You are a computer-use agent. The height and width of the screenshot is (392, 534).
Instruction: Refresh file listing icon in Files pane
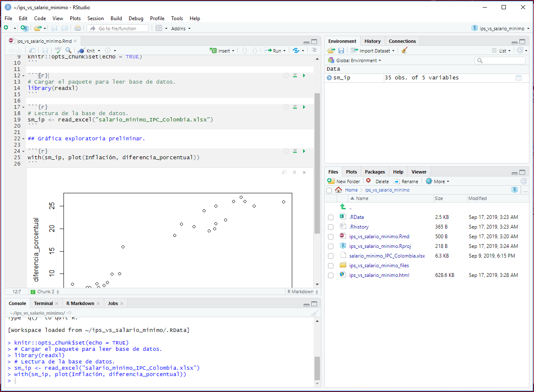[523, 181]
